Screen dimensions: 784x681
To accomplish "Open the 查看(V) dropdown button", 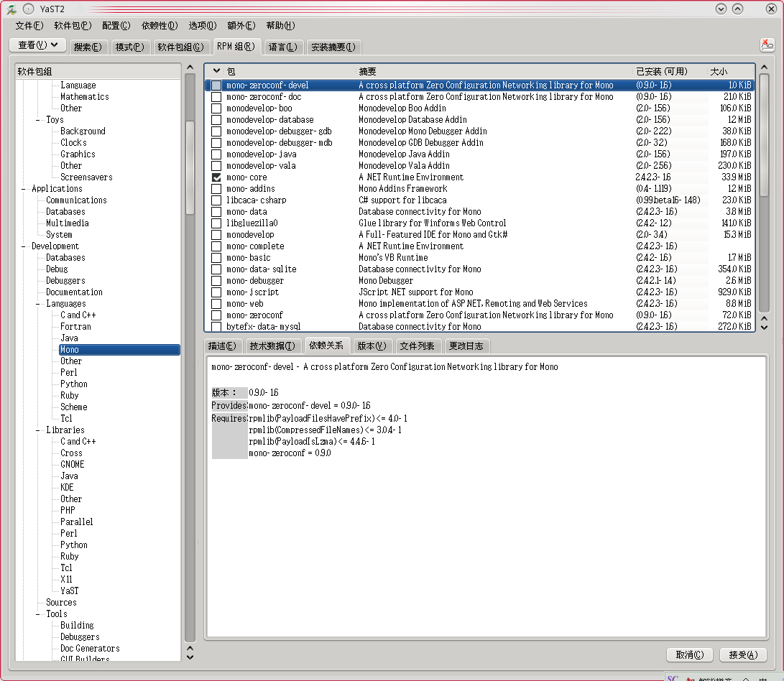I will point(38,45).
